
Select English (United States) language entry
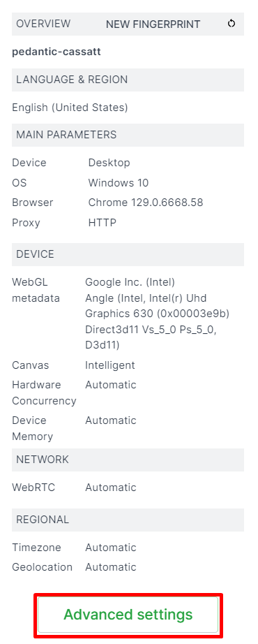[x=70, y=108]
